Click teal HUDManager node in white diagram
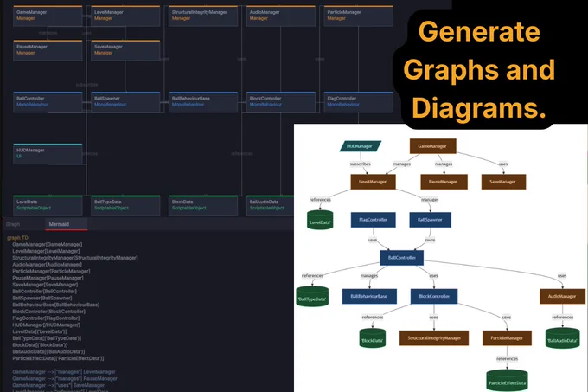 (x=361, y=146)
